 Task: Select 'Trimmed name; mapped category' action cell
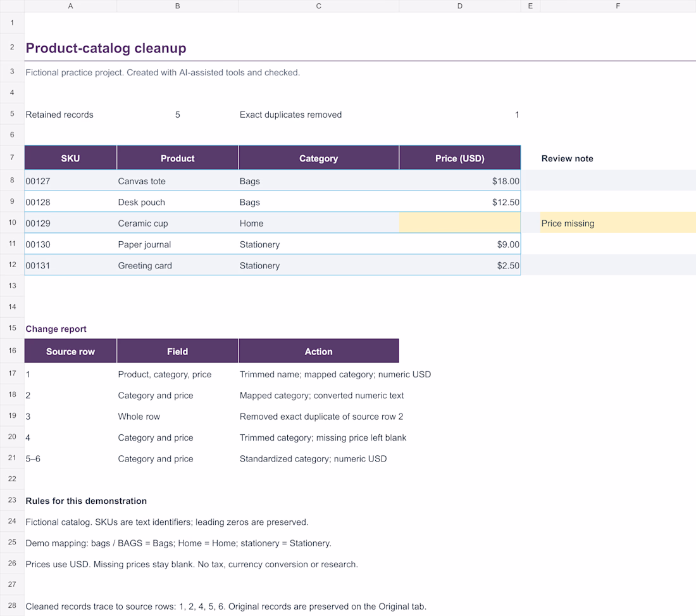pos(335,374)
